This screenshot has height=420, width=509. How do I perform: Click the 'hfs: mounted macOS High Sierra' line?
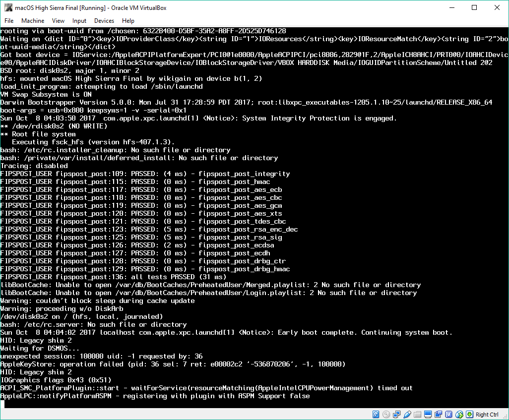coord(131,78)
